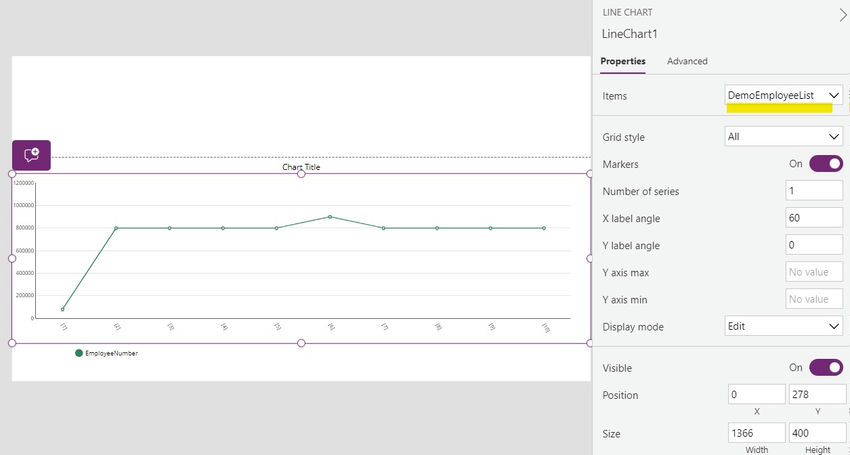Toggle the Markers switch off

click(826, 163)
